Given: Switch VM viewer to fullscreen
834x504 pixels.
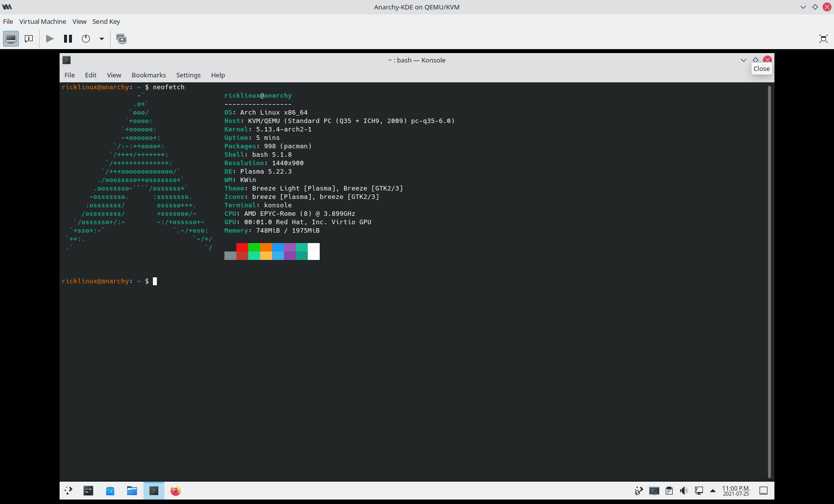Looking at the screenshot, I should pos(823,39).
